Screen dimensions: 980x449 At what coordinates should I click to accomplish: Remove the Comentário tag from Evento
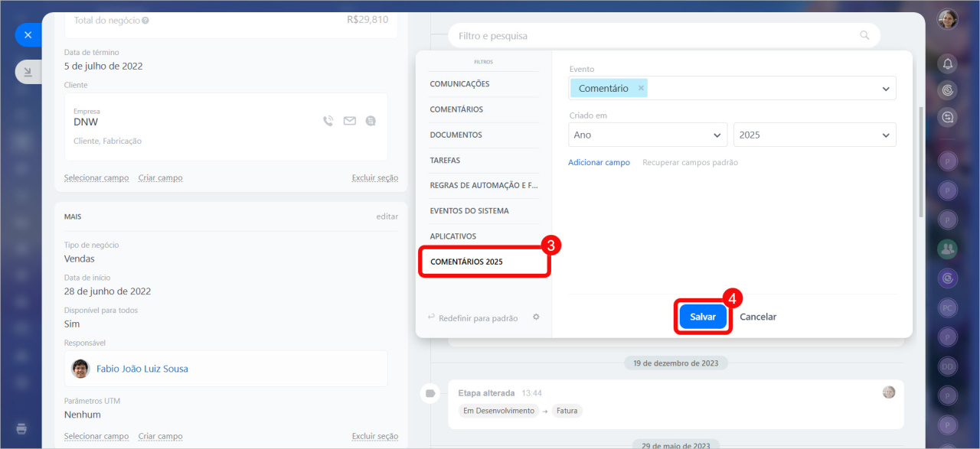[x=642, y=89]
